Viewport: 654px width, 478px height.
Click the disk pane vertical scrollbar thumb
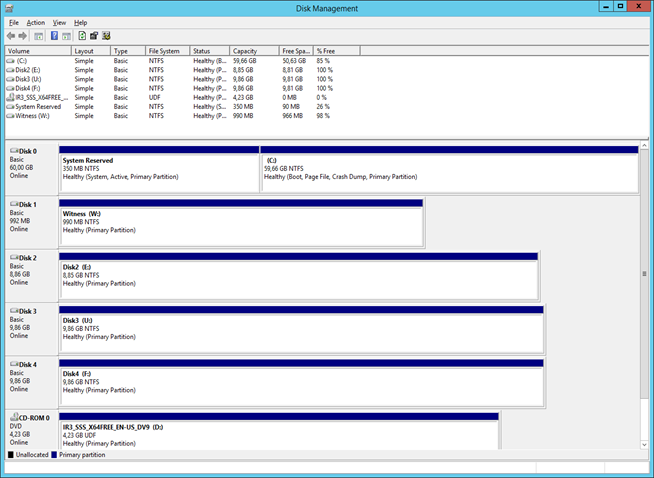(x=644, y=274)
